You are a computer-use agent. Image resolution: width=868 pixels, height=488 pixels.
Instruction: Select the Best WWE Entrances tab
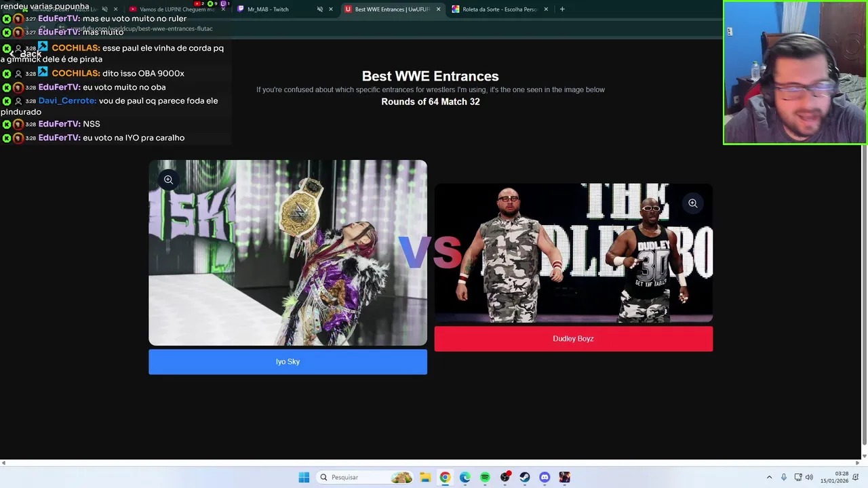pyautogui.click(x=392, y=9)
